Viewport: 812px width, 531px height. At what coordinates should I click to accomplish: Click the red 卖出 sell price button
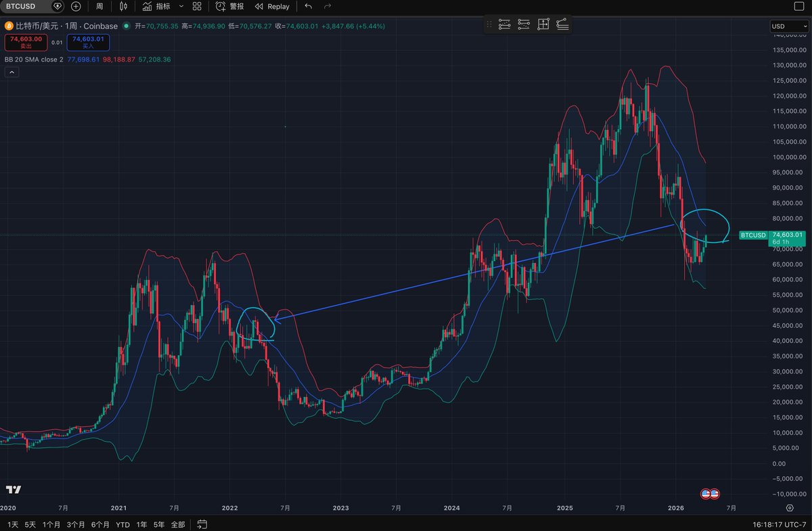click(24, 43)
